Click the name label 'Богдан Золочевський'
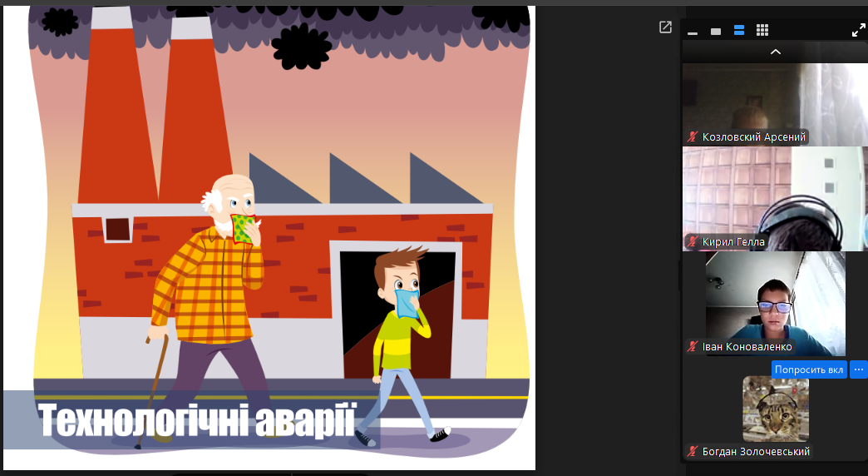 tap(756, 451)
